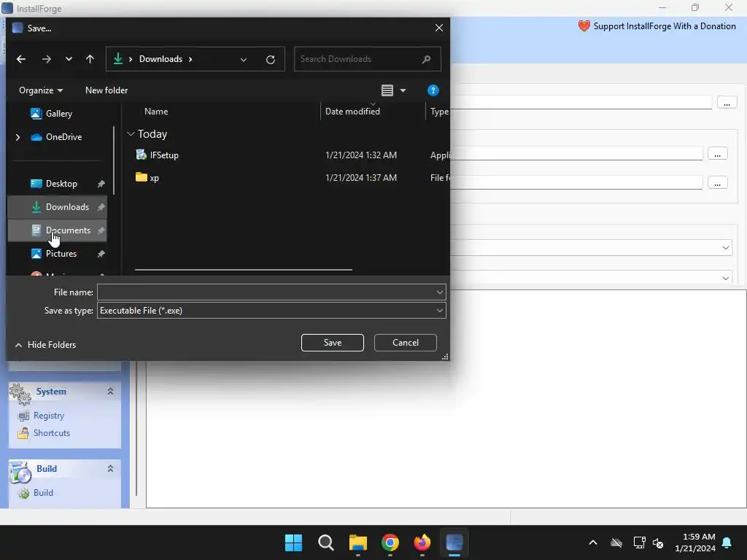Open the notification bell

pos(727,542)
